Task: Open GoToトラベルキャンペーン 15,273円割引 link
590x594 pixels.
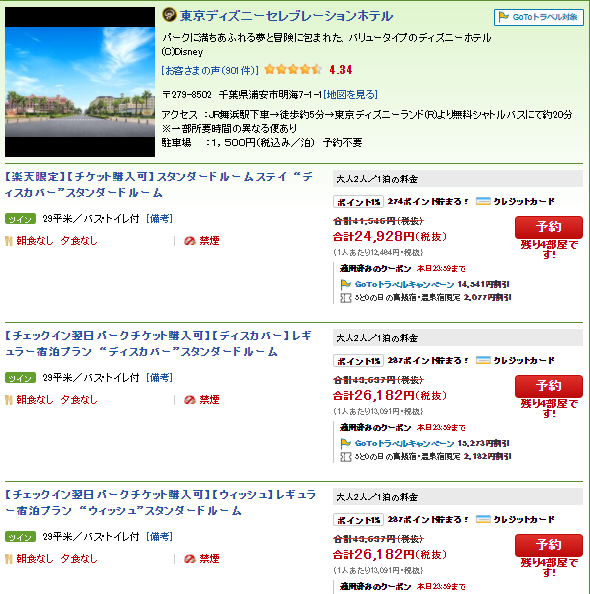Action: pos(404,444)
